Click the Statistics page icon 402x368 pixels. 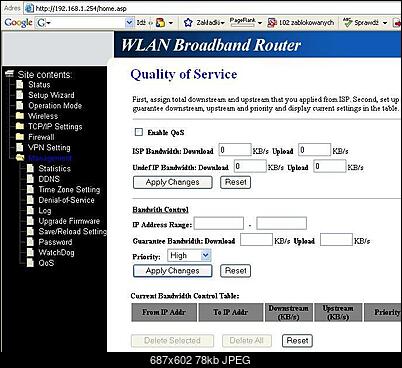point(30,168)
